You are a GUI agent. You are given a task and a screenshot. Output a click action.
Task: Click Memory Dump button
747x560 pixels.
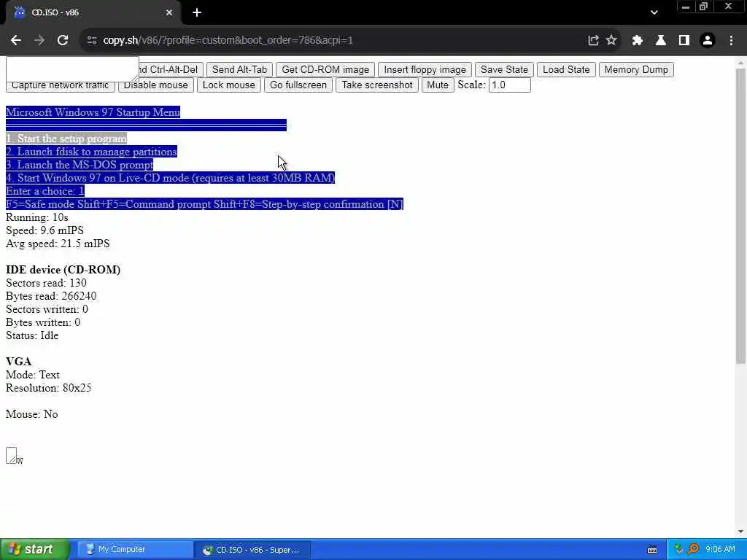click(636, 69)
